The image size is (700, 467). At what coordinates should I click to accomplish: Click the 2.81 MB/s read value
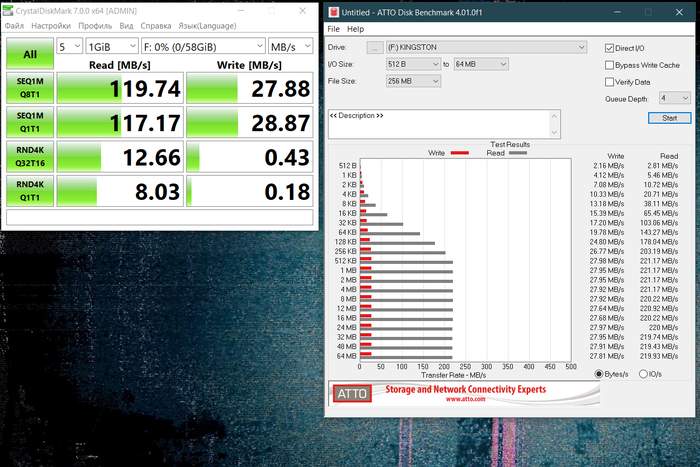pyautogui.click(x=662, y=166)
